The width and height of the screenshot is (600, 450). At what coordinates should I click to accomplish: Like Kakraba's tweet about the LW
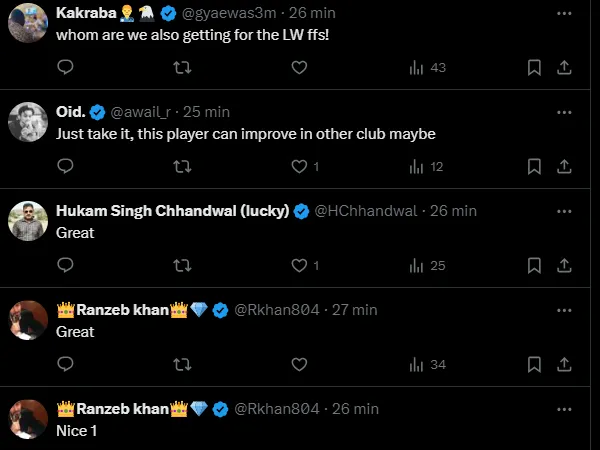pos(298,67)
